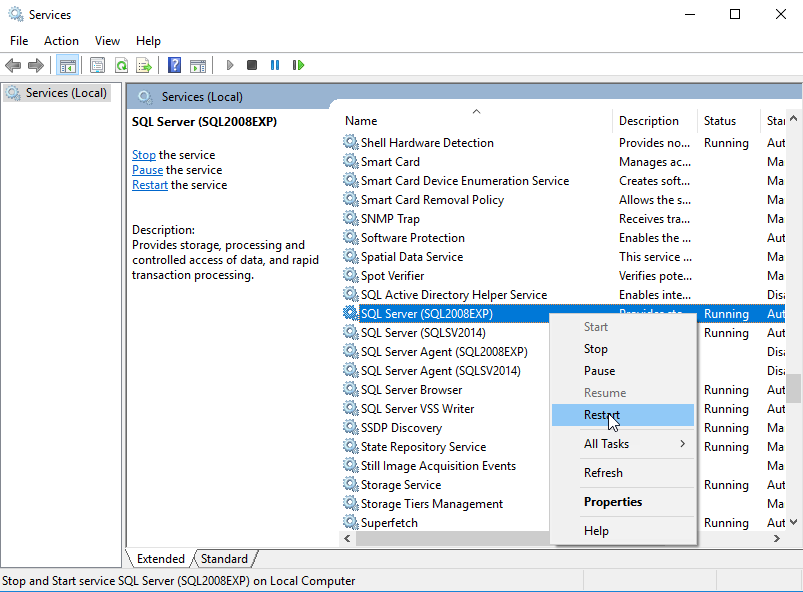Choose Pause in the context menu
The image size is (803, 592).
click(x=623, y=371)
